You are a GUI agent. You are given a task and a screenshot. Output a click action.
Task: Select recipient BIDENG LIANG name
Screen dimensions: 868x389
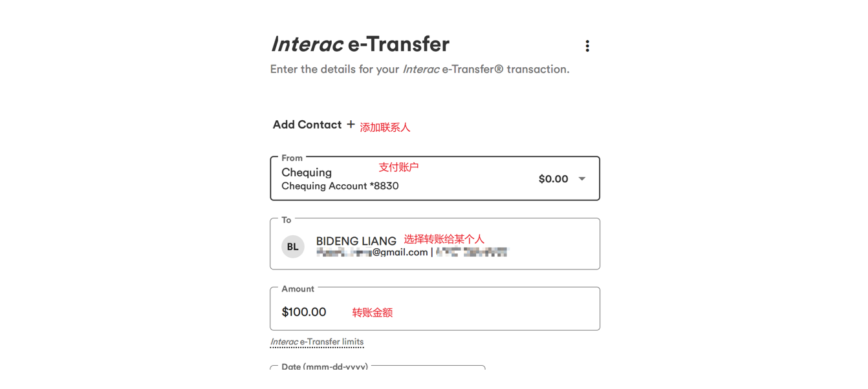(x=356, y=241)
